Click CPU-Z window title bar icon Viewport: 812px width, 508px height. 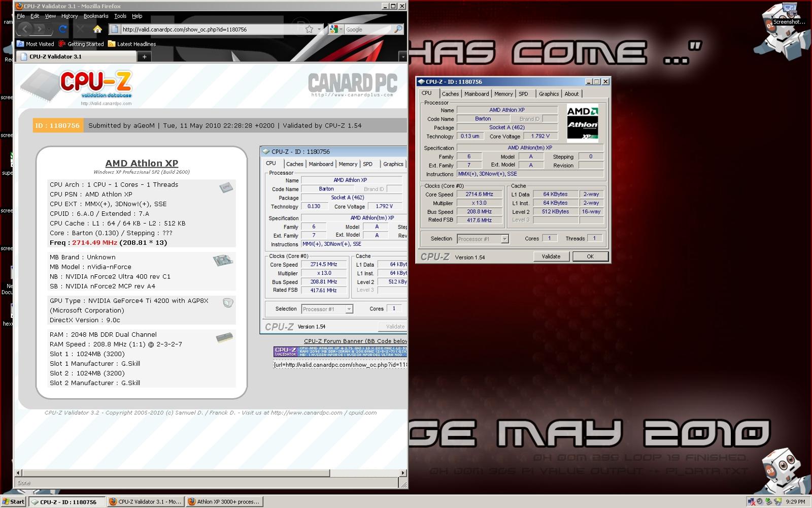click(421, 81)
